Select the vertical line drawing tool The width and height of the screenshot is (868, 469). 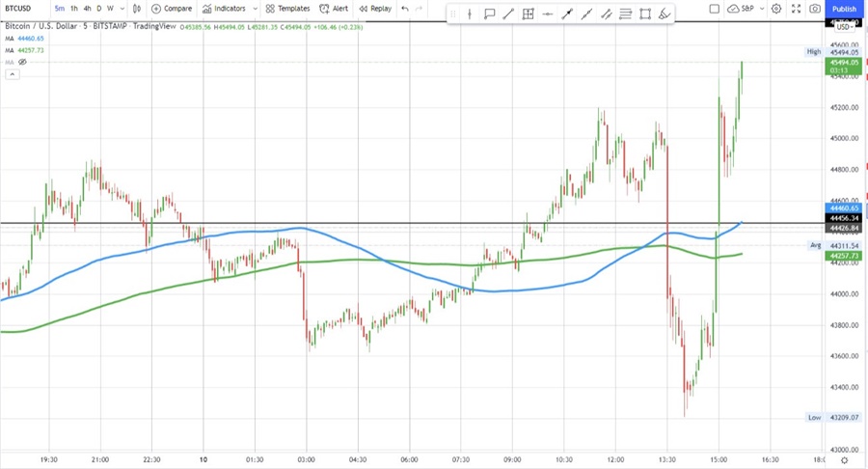tap(470, 14)
